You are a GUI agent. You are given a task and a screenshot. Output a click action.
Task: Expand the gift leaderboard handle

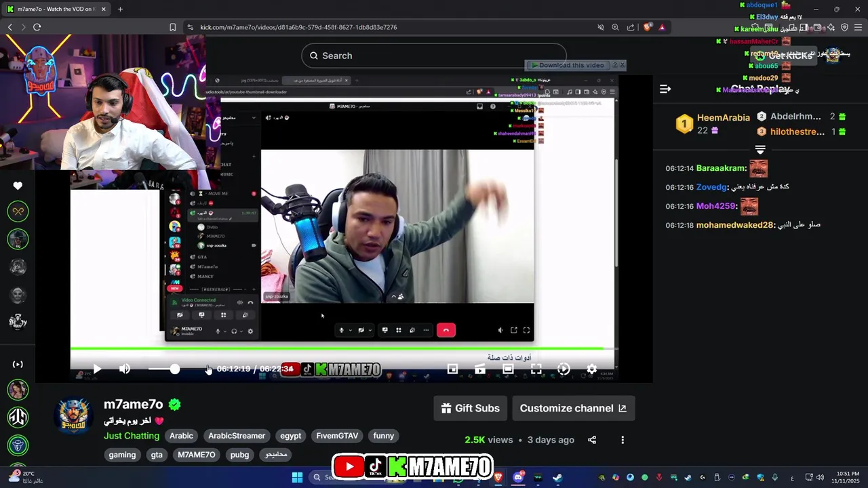(x=760, y=149)
